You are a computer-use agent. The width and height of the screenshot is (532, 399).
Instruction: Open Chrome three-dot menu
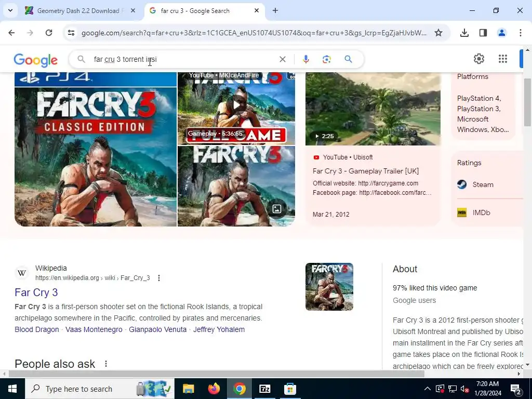click(520, 33)
